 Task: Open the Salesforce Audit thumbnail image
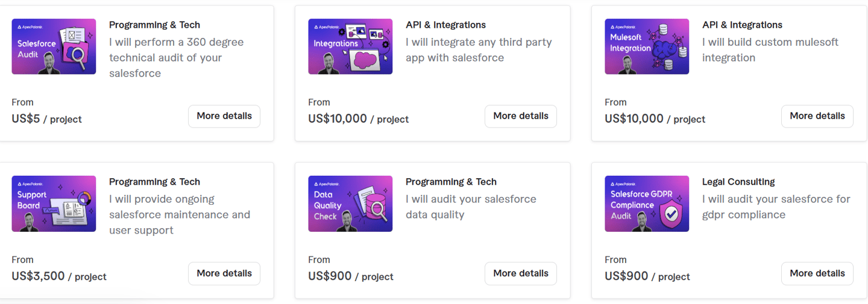point(54,46)
